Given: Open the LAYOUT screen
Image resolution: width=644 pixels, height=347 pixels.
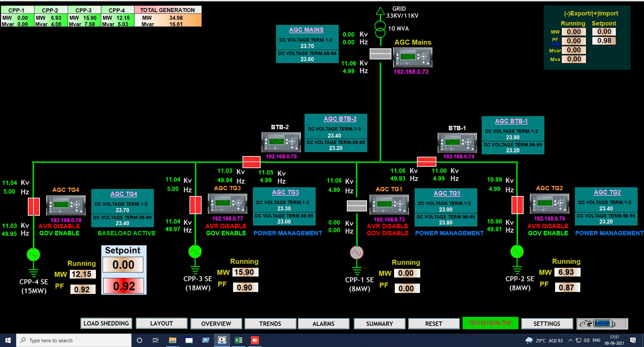Looking at the screenshot, I should 162,324.
